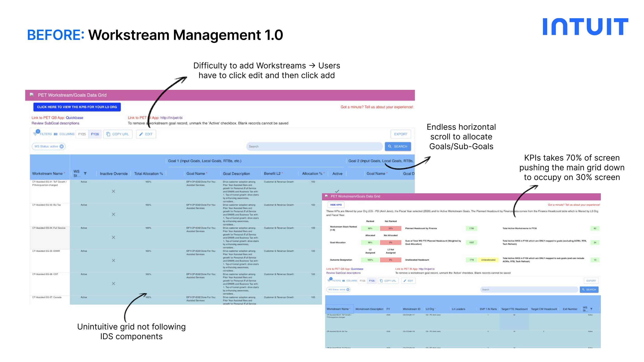Open Columns chooser in the Goal 1 grid window
This screenshot has width=644, height=362.
[64, 134]
